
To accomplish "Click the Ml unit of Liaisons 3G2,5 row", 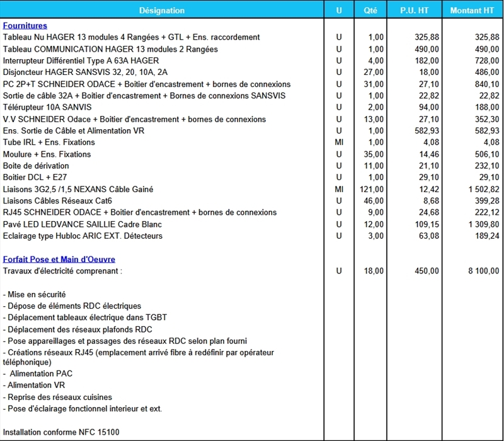I will (x=339, y=190).
